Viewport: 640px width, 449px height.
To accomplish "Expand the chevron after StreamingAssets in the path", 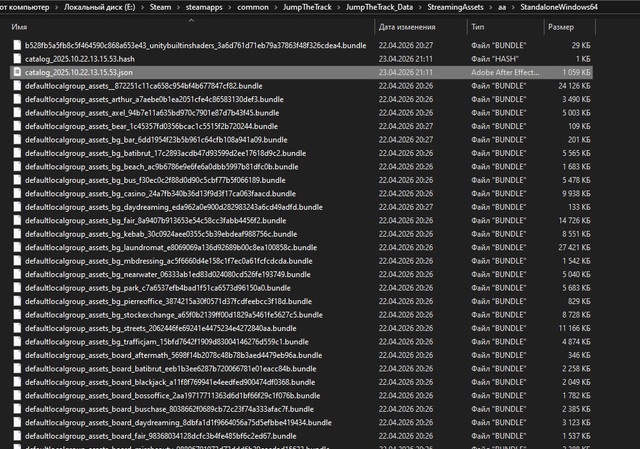I will point(491,7).
